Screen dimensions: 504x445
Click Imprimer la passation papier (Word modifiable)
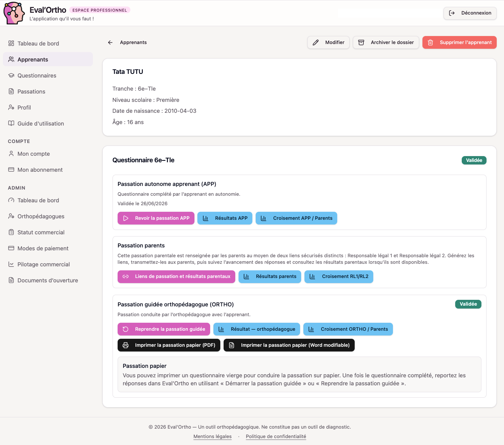[x=289, y=345]
